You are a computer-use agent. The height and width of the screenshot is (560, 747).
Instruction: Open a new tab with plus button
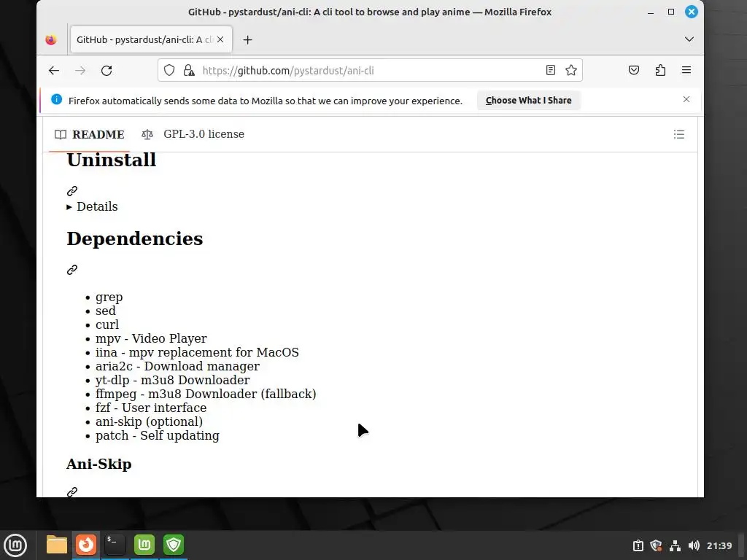point(247,40)
